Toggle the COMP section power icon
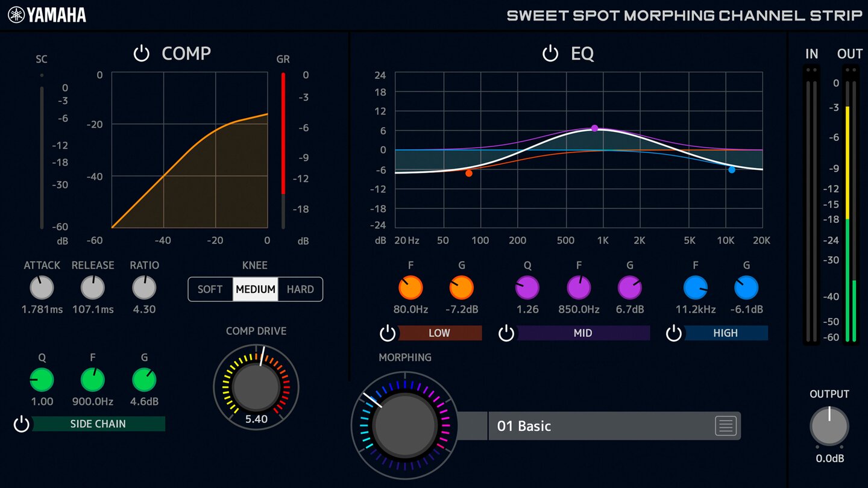This screenshot has width=868, height=488. [x=141, y=54]
